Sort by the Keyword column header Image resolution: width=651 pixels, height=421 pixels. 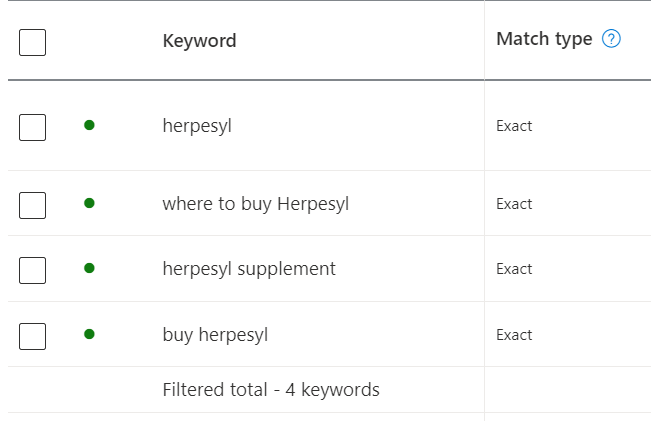[200, 41]
